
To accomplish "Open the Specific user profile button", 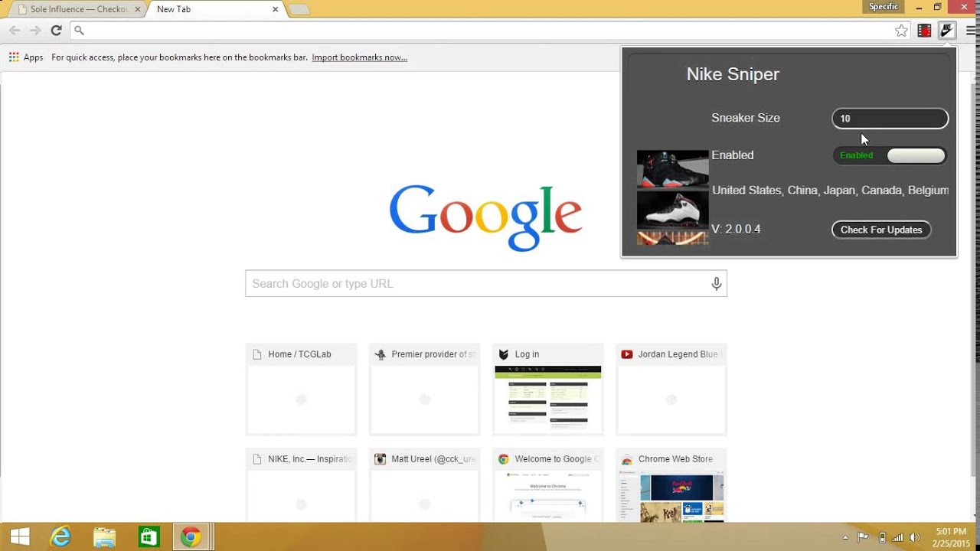I will (x=884, y=7).
